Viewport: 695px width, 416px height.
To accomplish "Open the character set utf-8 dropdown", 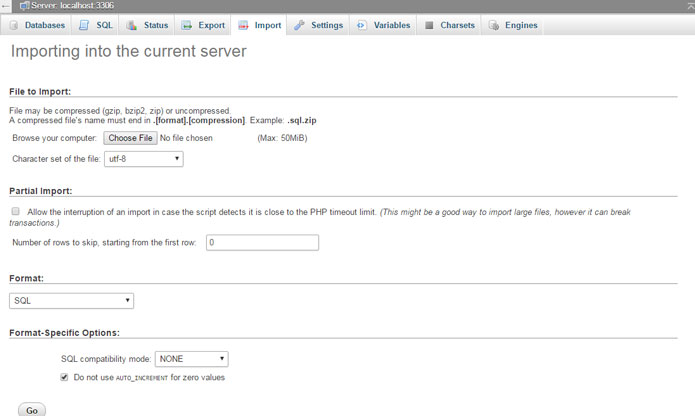I will 144,159.
